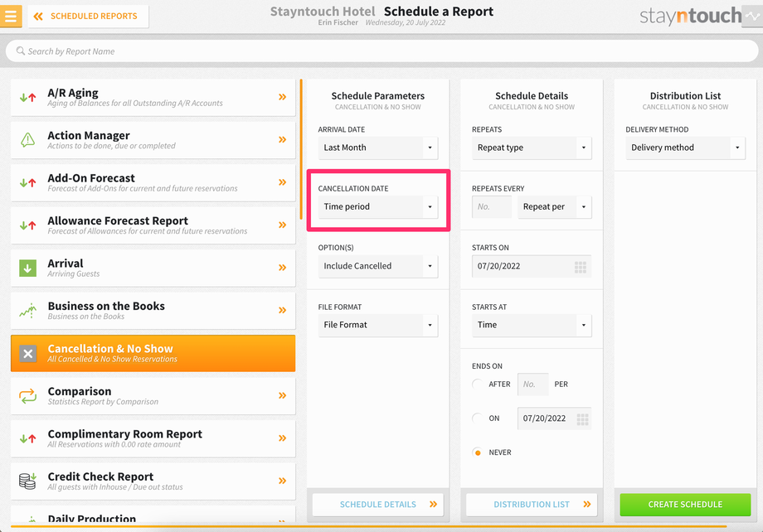Select the A/R Aging report
The height and width of the screenshot is (532, 763).
pyautogui.click(x=153, y=97)
